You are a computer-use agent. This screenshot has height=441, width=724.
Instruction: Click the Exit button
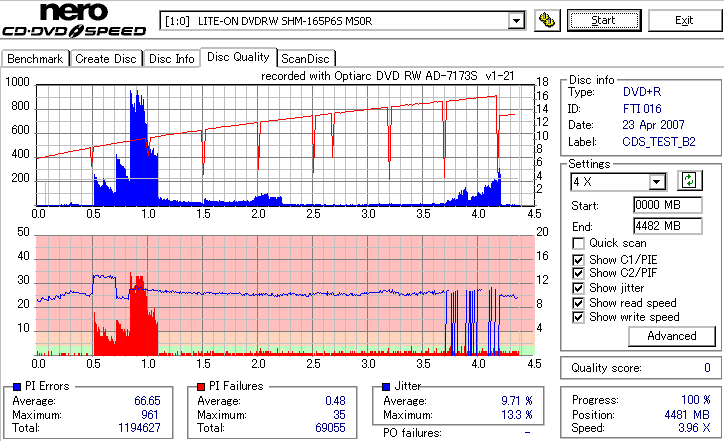click(684, 20)
